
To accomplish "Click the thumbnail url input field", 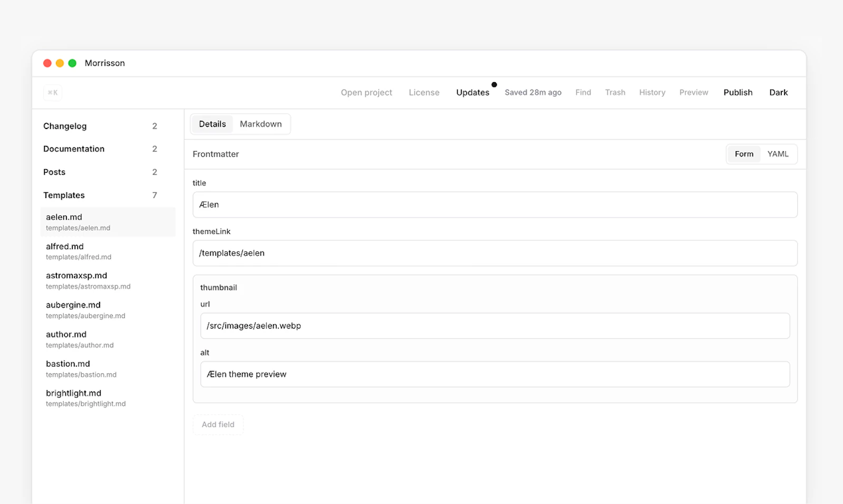I will click(495, 326).
